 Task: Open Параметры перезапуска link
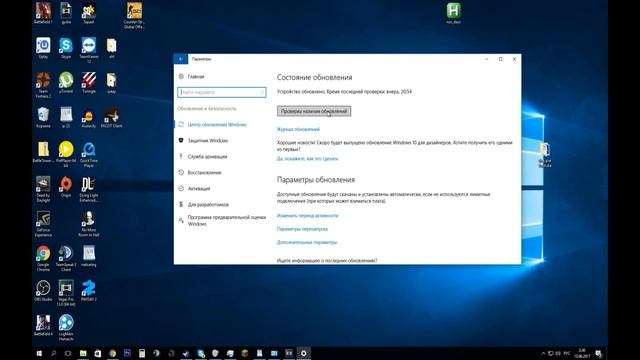tap(302, 229)
